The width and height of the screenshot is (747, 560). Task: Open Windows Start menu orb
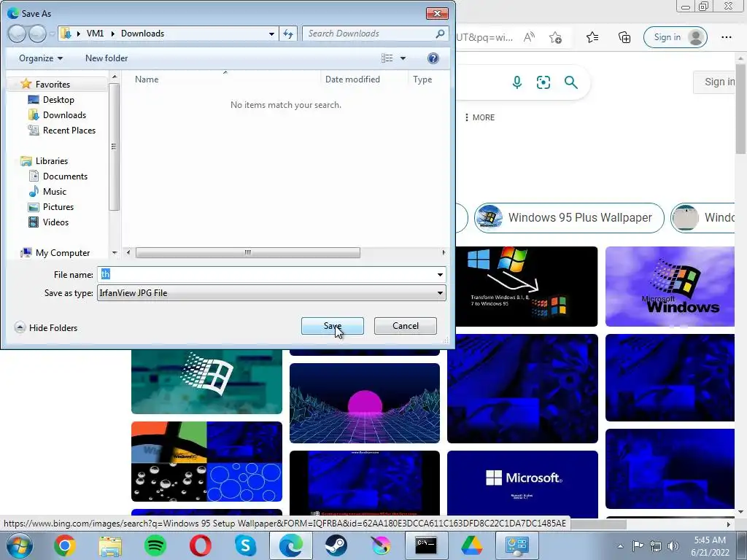(x=20, y=545)
